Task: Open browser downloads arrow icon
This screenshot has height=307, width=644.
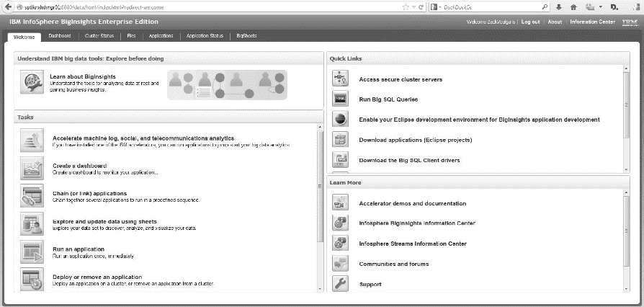Action: 558,7
